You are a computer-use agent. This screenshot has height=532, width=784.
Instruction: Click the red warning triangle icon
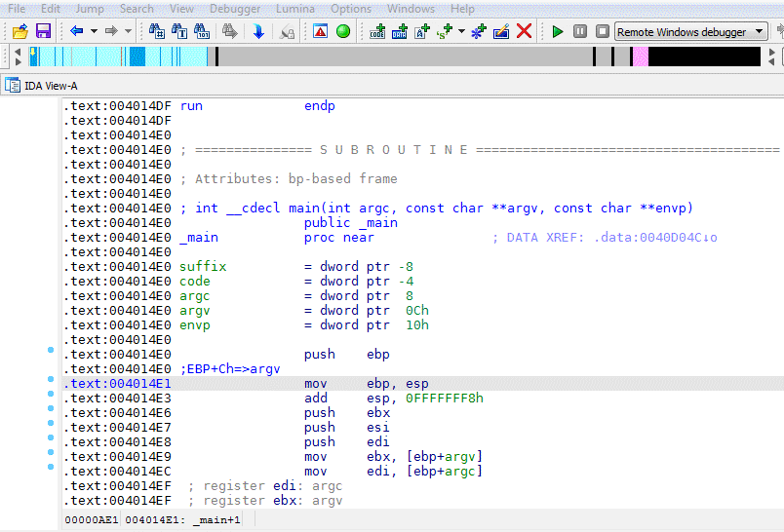pos(320,31)
